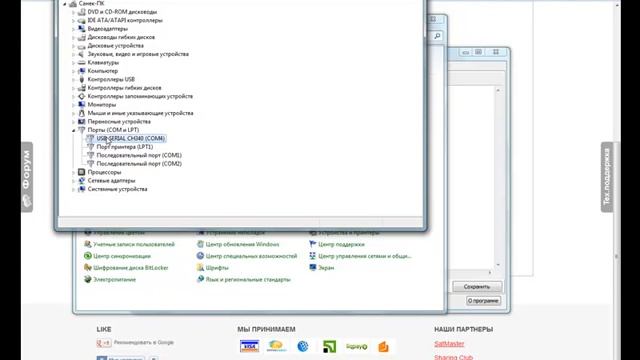Click the Шифрование диска BitLocker icon
The width and height of the screenshot is (640, 360).
[87, 268]
